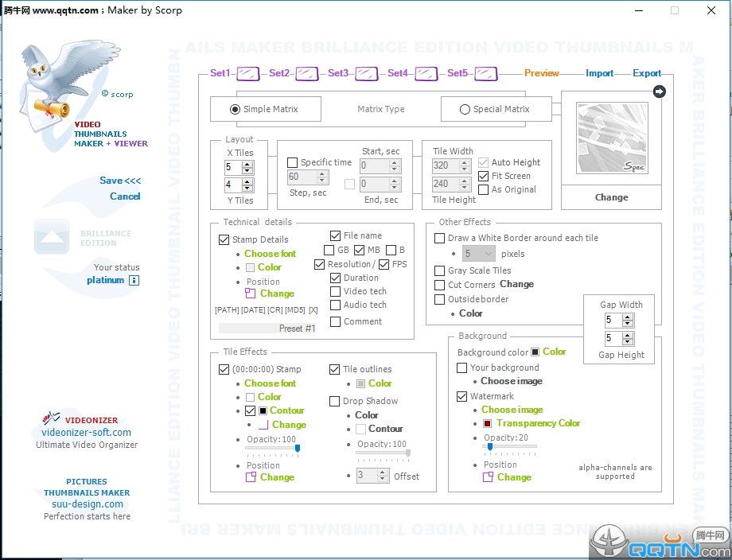This screenshot has width=732, height=560.
Task: Click [MD5] tag
Action: point(295,310)
